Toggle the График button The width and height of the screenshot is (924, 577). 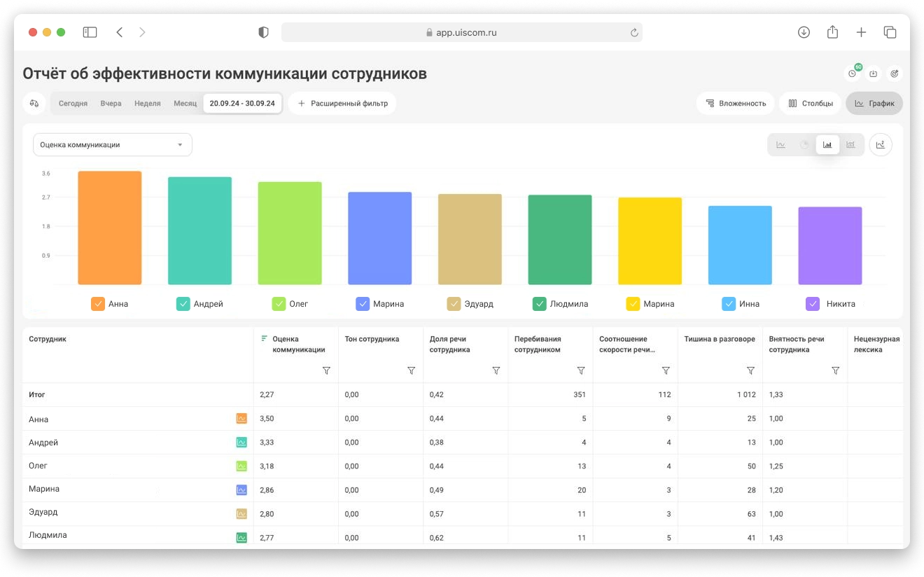click(x=874, y=103)
